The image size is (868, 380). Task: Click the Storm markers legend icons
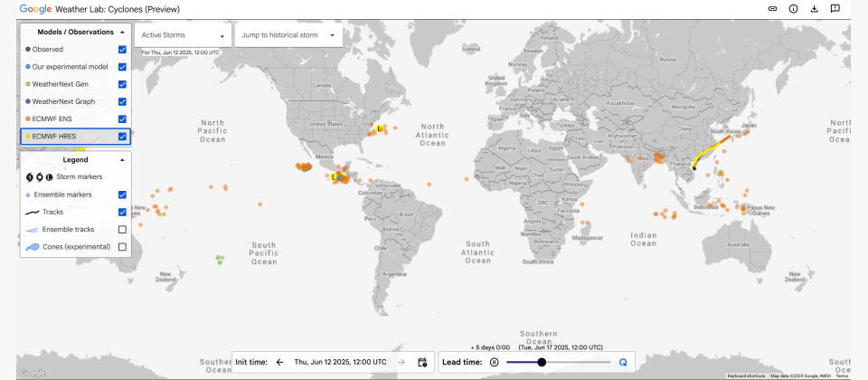pyautogui.click(x=39, y=177)
